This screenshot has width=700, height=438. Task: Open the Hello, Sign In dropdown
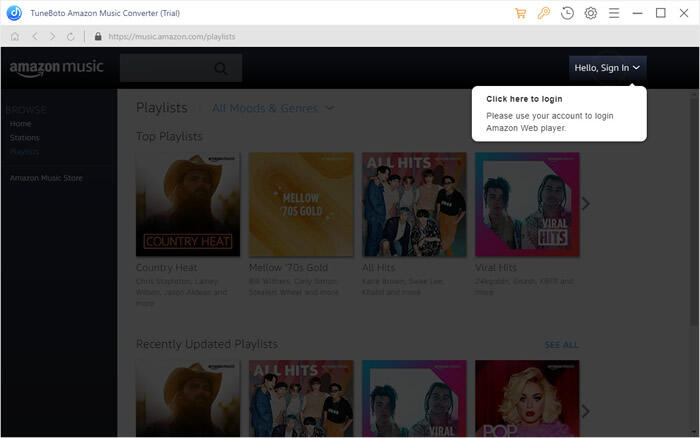(x=608, y=68)
